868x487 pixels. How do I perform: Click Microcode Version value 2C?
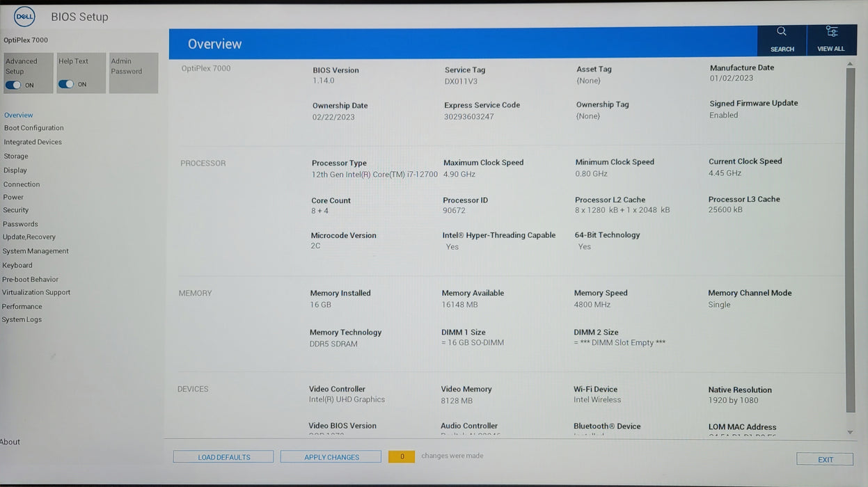(x=315, y=246)
